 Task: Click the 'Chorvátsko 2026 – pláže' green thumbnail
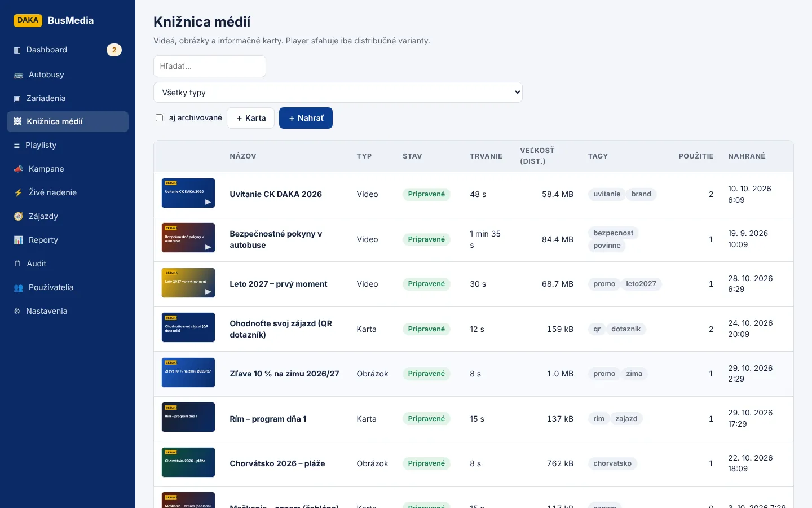[188, 462]
